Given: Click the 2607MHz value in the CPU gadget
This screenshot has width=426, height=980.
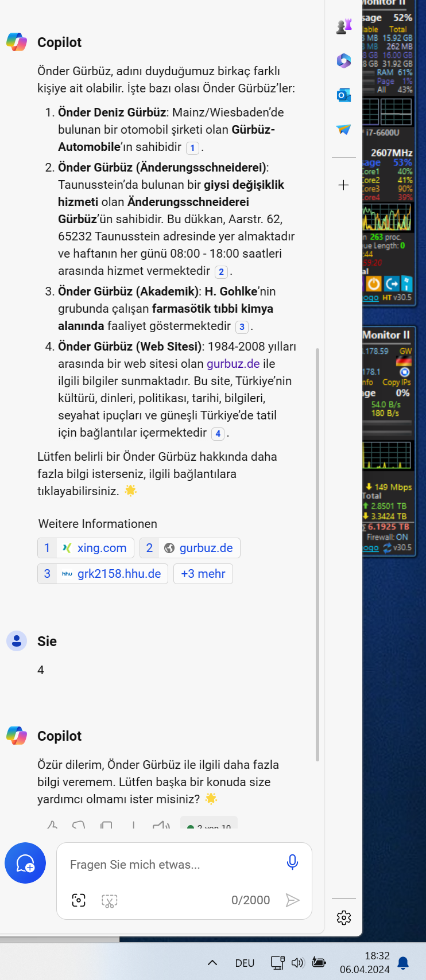Looking at the screenshot, I should coord(392,153).
